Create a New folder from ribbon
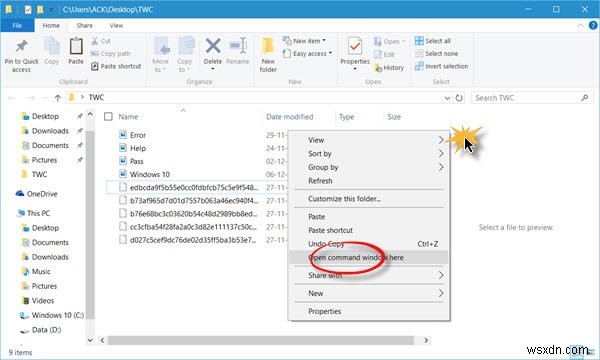The height and width of the screenshot is (360, 600). 268,54
